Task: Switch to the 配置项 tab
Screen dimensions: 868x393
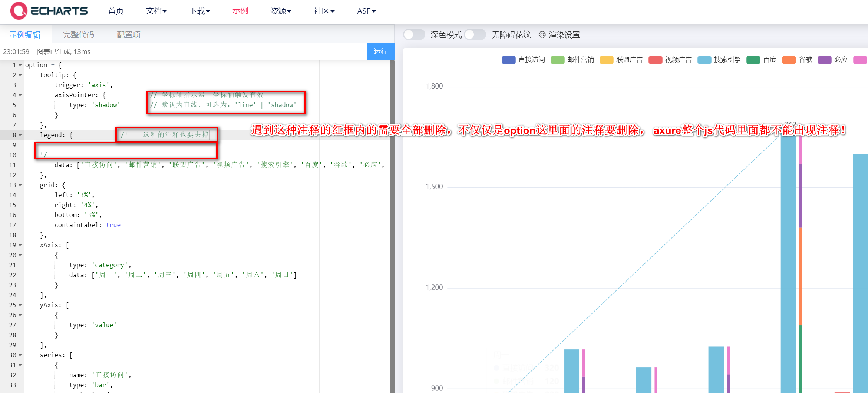Action: coord(129,34)
